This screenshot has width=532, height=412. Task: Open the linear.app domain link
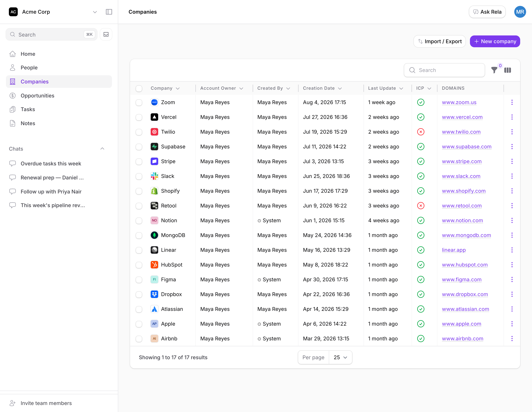pos(454,250)
